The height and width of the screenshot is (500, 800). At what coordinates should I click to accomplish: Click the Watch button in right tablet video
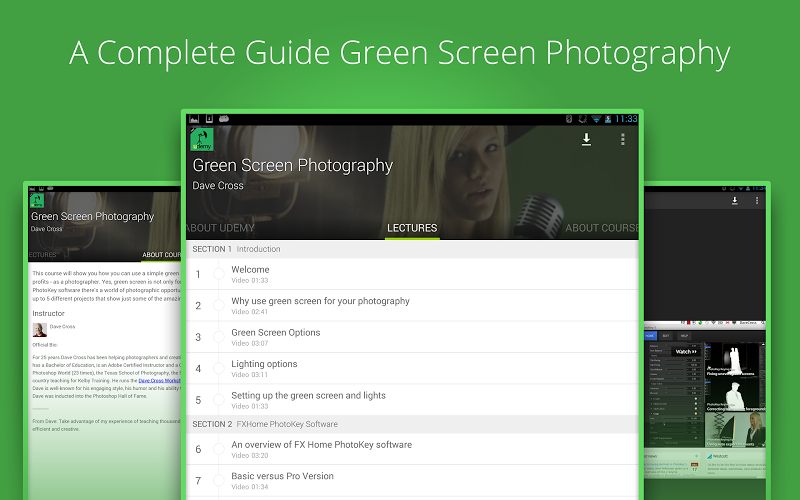tap(686, 352)
